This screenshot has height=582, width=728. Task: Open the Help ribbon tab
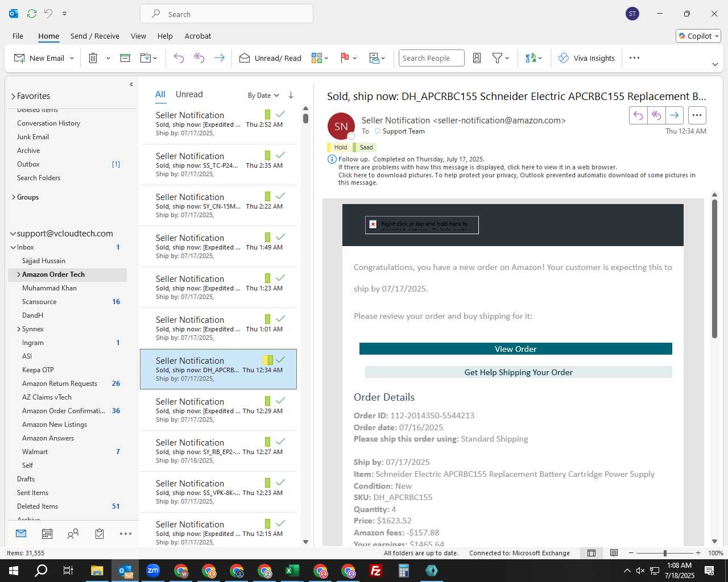pos(165,36)
